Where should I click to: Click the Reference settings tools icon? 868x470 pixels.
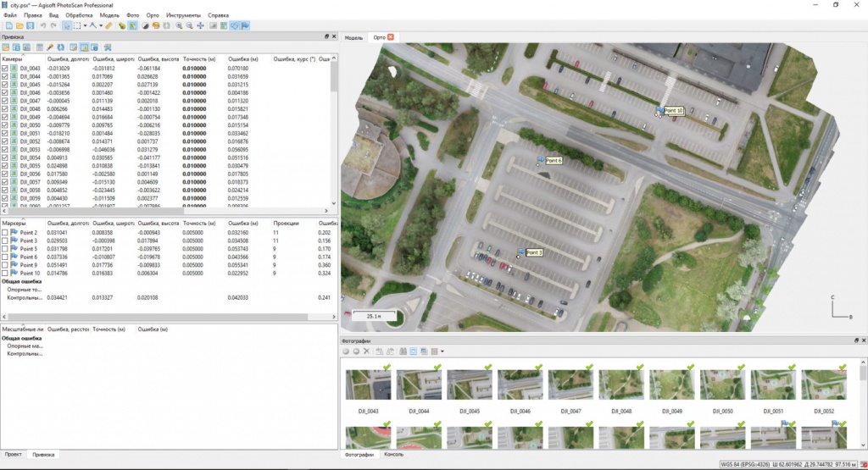[108, 47]
